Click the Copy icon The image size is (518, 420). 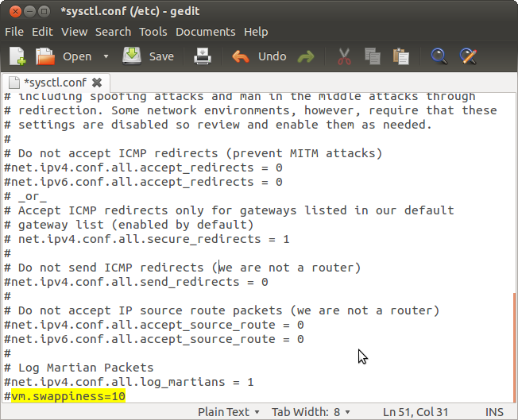tap(372, 56)
